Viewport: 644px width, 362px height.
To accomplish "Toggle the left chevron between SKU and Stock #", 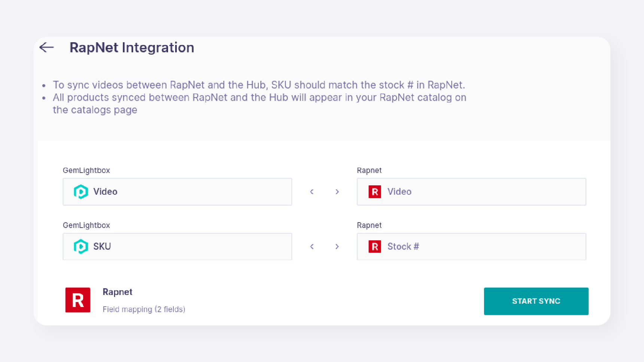I will 312,246.
